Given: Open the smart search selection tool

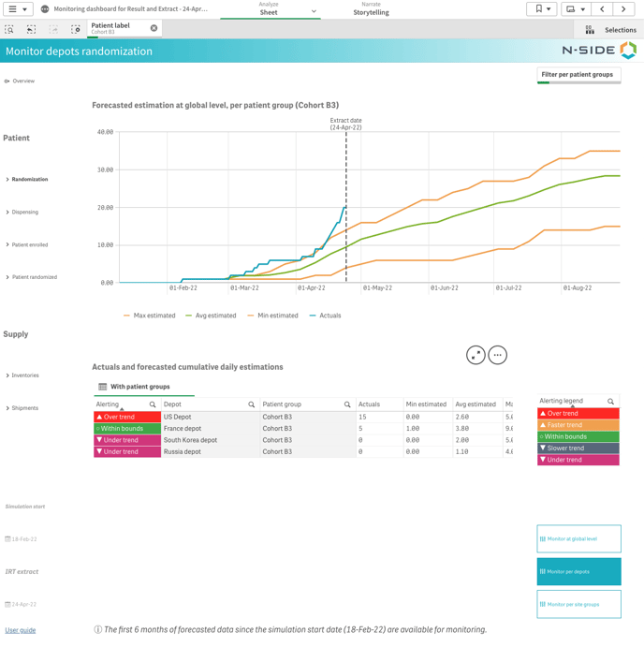Looking at the screenshot, I should click(x=9, y=30).
